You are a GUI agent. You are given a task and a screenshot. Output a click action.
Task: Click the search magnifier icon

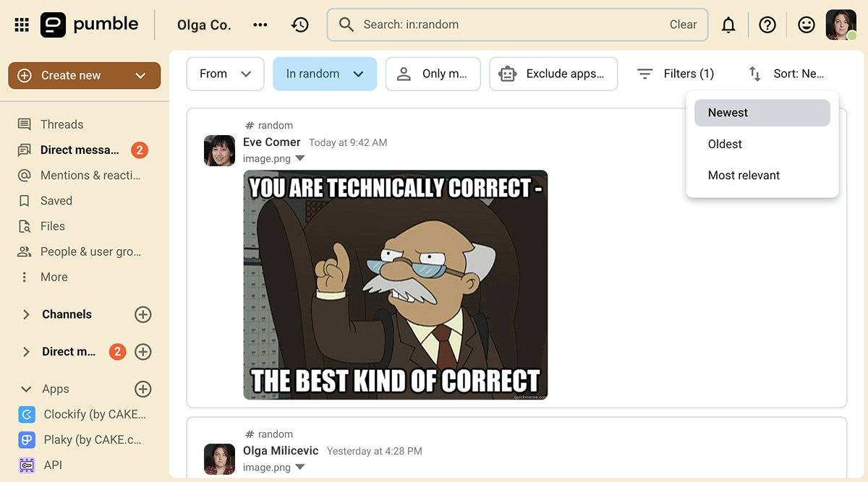[346, 25]
